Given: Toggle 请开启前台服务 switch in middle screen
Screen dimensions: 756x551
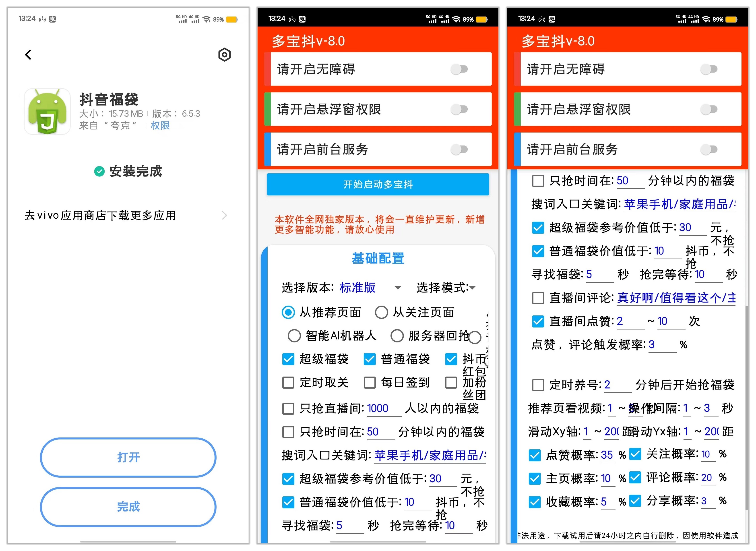Looking at the screenshot, I should point(459,149).
